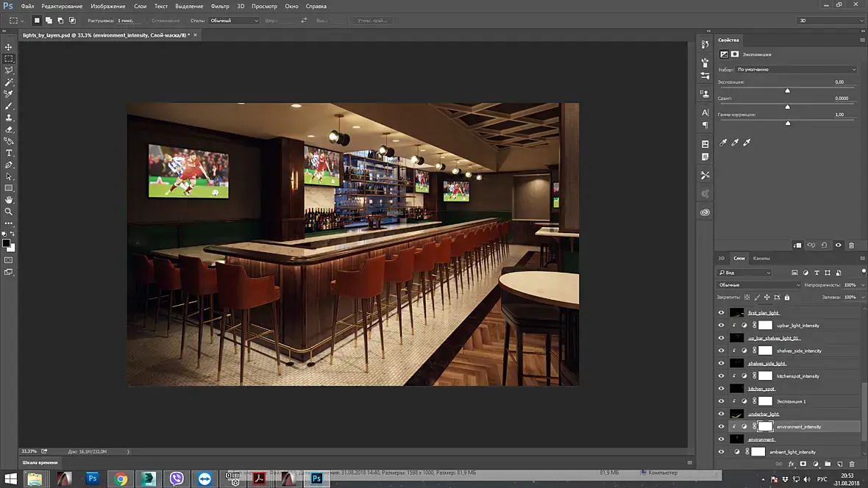The image size is (868, 488).
Task: Open the Набор preset dropdown
Action: click(x=797, y=69)
